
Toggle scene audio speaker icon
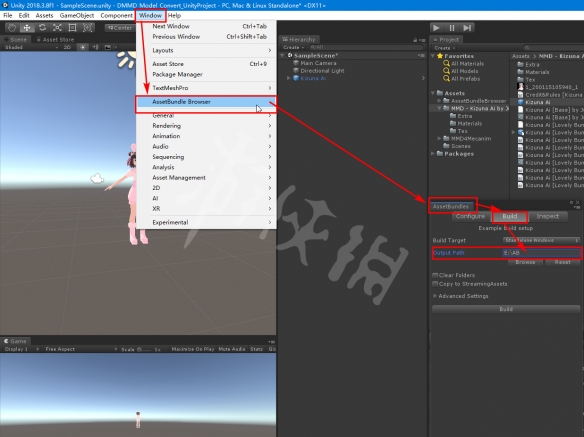95,47
